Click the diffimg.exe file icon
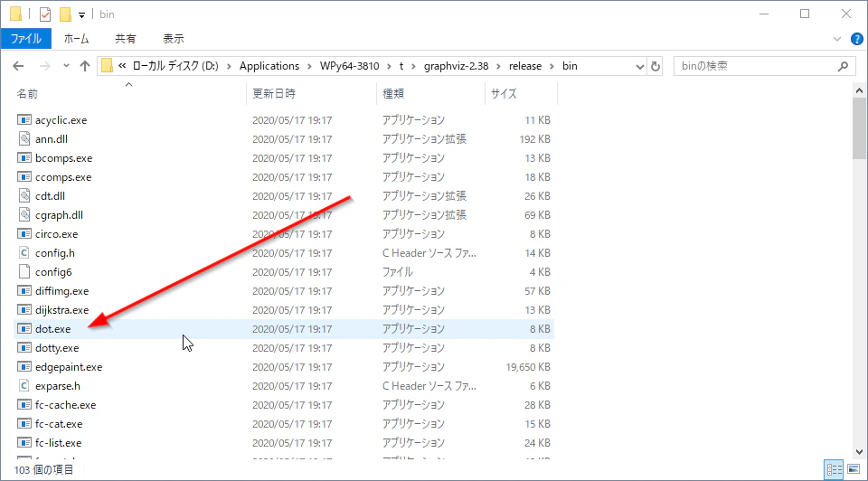This screenshot has height=481, width=868. (24, 291)
